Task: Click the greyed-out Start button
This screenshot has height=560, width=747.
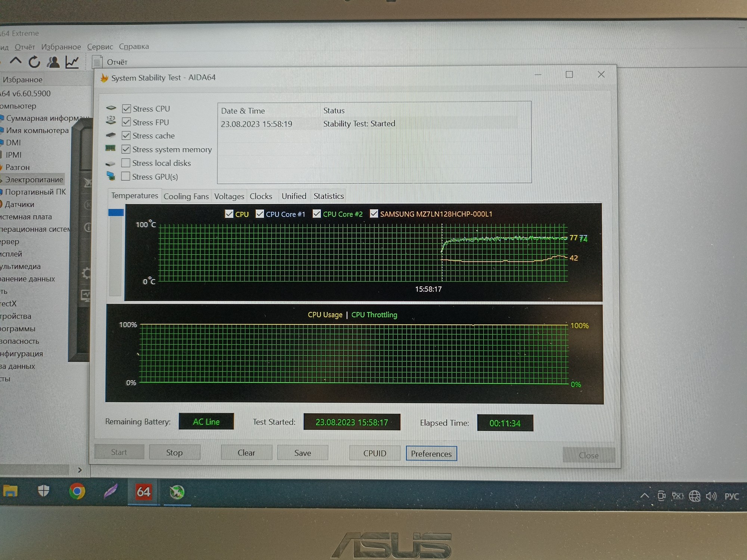Action: click(x=119, y=452)
